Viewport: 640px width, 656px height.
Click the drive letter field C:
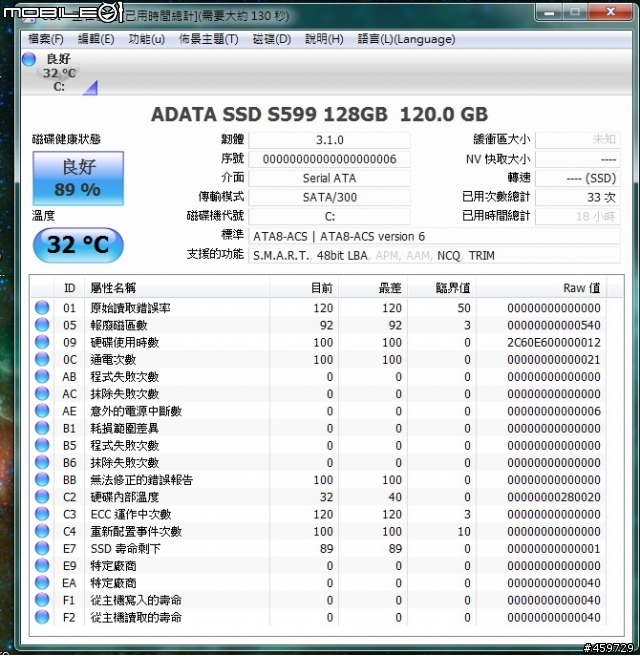click(x=329, y=216)
